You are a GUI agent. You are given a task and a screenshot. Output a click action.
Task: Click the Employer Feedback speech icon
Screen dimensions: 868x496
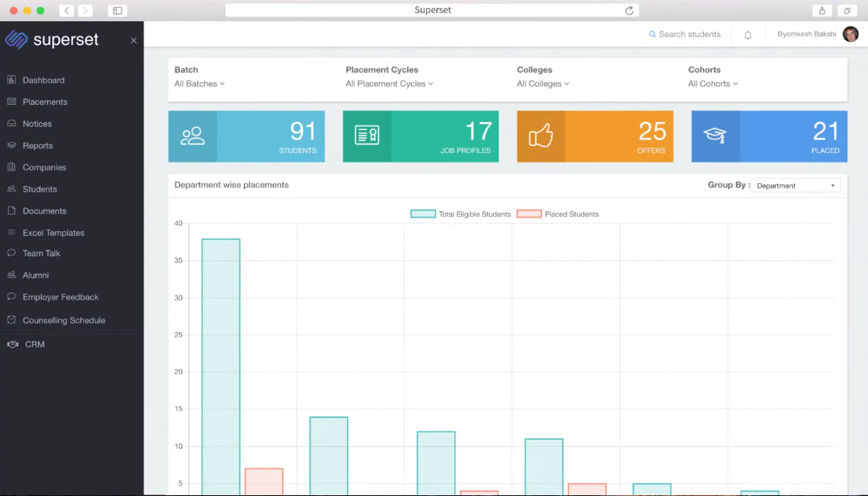click(12, 296)
